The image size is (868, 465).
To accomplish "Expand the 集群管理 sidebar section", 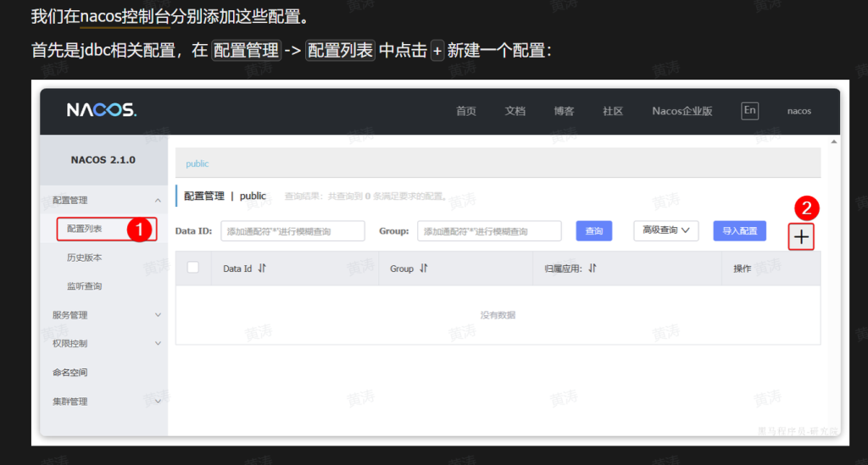I will [x=158, y=401].
